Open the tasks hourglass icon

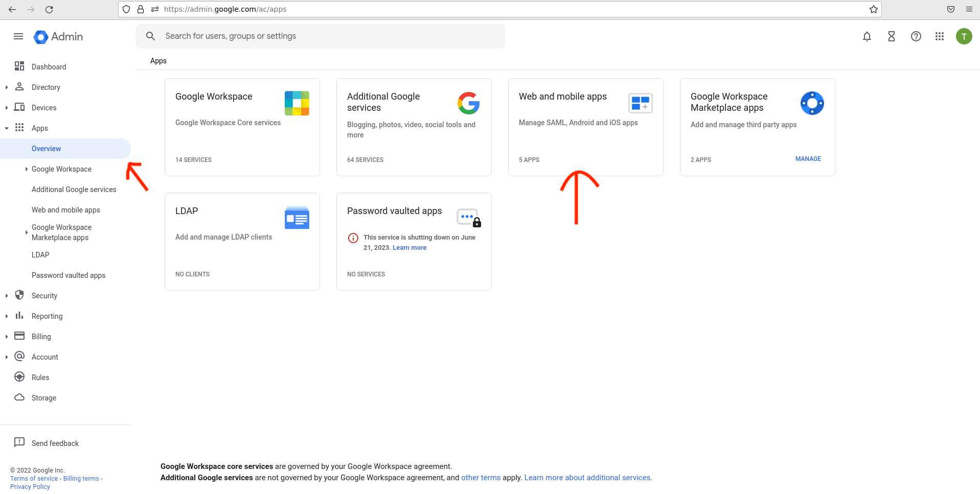892,36
